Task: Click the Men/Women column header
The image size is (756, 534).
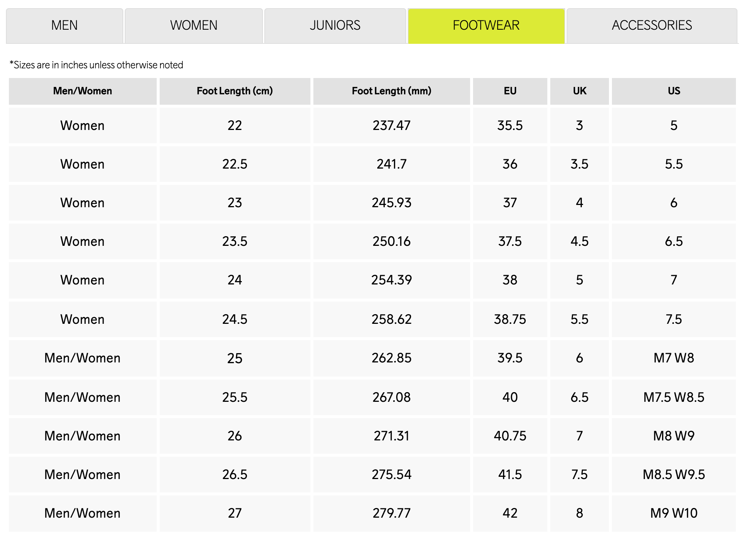Action: coord(82,91)
